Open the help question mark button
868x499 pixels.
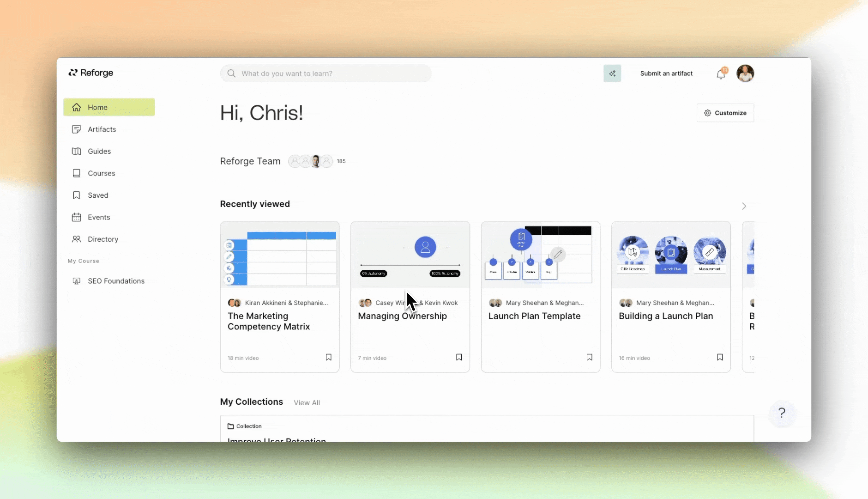coord(782,413)
